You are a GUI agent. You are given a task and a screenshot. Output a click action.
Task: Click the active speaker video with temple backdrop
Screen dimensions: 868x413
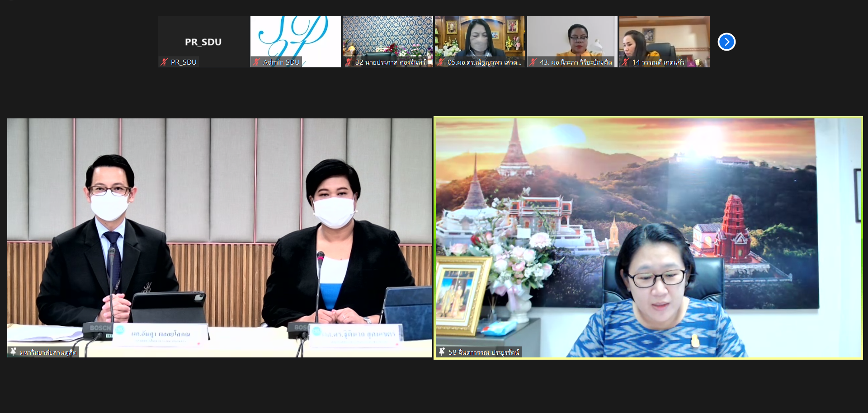648,226
